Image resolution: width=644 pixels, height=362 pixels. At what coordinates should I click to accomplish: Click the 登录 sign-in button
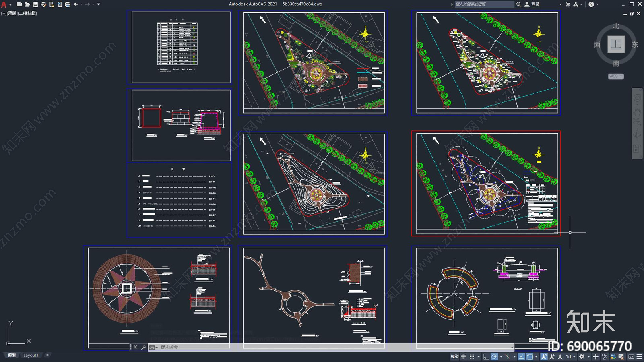point(535,4)
